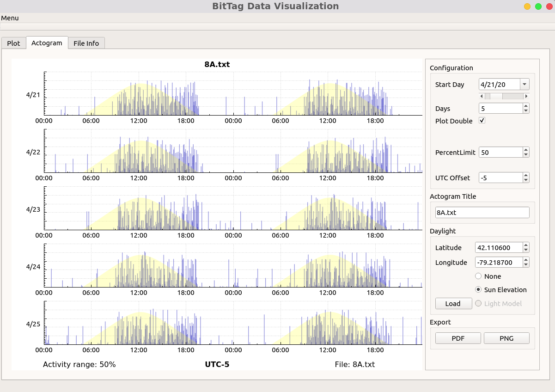Image resolution: width=555 pixels, height=392 pixels.
Task: Increase Longitude with the up arrow
Action: pos(526,260)
